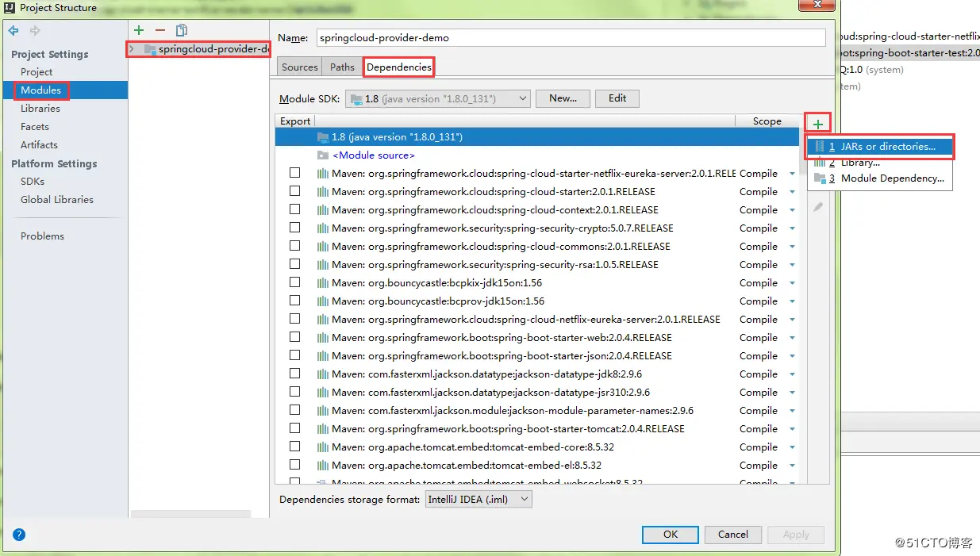The width and height of the screenshot is (980, 556).
Task: Click green plus to add dependency
Action: pyautogui.click(x=818, y=123)
